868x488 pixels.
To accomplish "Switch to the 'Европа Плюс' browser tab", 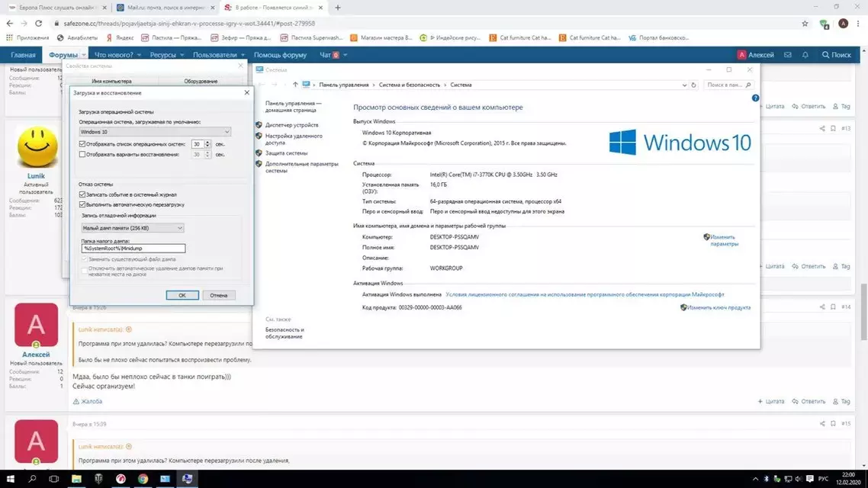I will click(x=57, y=8).
